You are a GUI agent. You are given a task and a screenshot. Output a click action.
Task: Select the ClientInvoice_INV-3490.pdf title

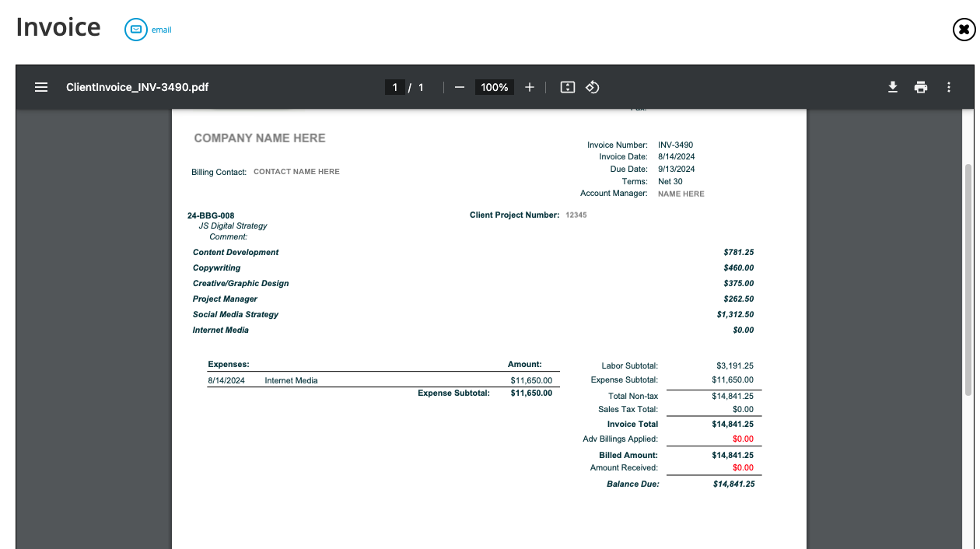pyautogui.click(x=135, y=87)
